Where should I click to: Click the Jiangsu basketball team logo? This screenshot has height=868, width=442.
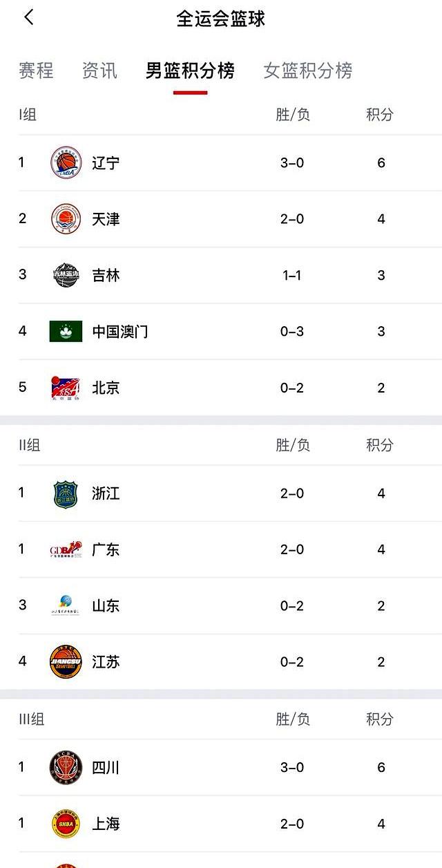66,662
